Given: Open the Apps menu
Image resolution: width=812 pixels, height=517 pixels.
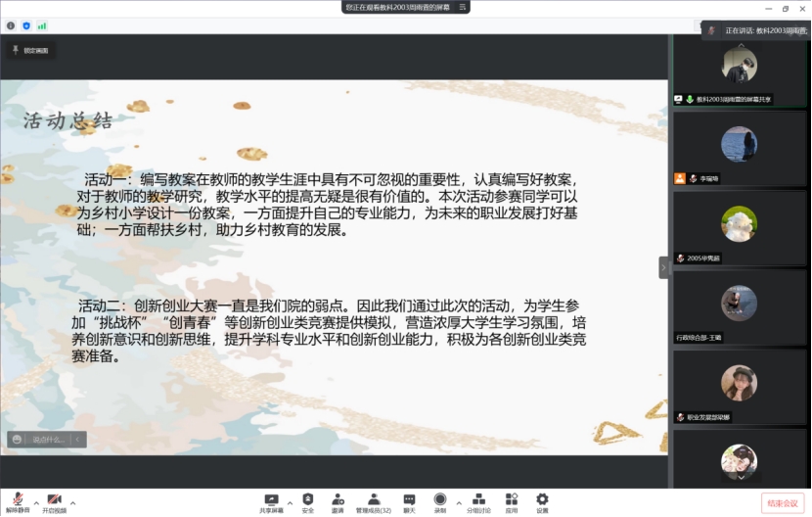Looking at the screenshot, I should [512, 501].
